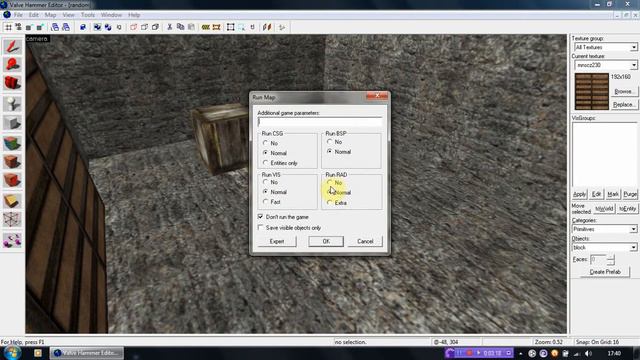Select the Apply decals tool

coord(12,180)
